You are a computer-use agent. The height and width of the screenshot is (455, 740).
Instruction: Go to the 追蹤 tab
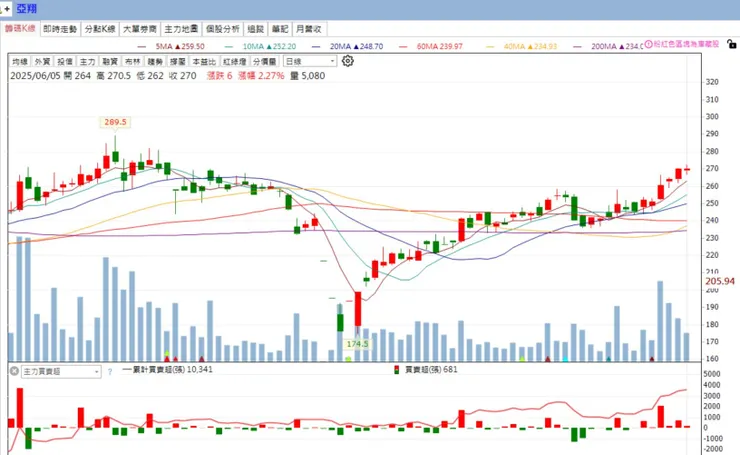(x=256, y=29)
